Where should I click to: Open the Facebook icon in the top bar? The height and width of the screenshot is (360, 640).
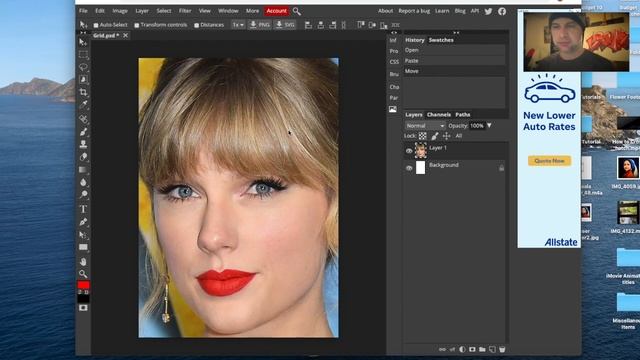502,11
